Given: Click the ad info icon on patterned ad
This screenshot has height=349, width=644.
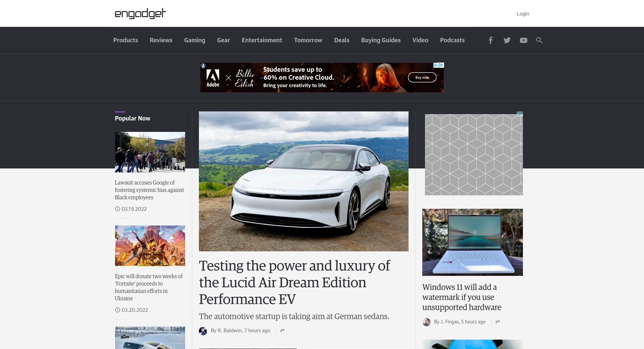Looking at the screenshot, I should click(520, 114).
